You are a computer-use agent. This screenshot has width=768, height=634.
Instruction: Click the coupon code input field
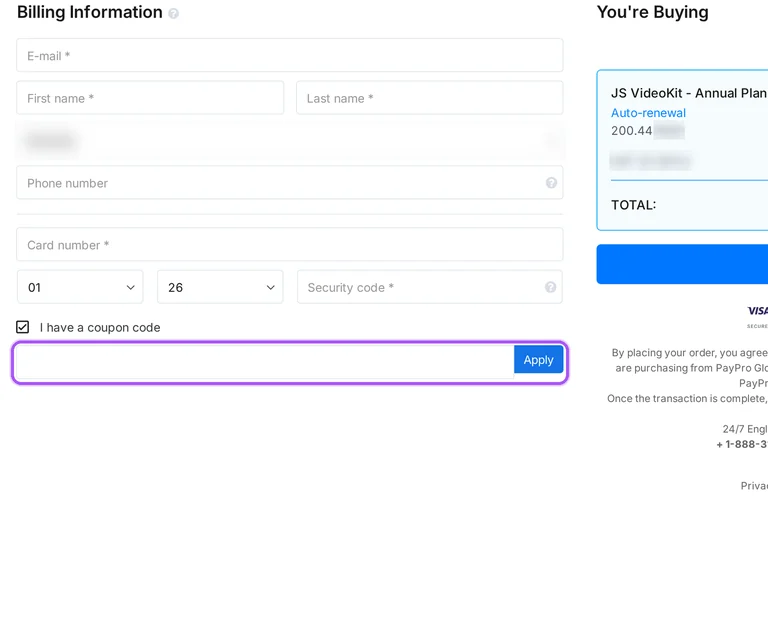tap(264, 362)
